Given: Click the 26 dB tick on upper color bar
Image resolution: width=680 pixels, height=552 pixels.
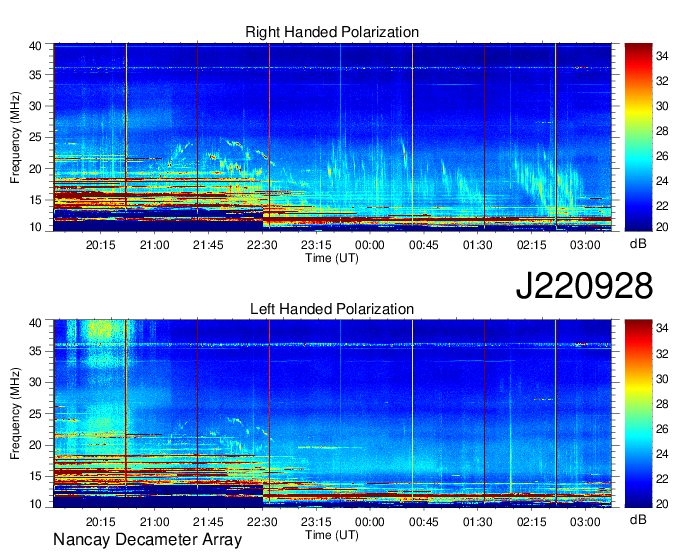Looking at the screenshot, I should click(662, 156).
